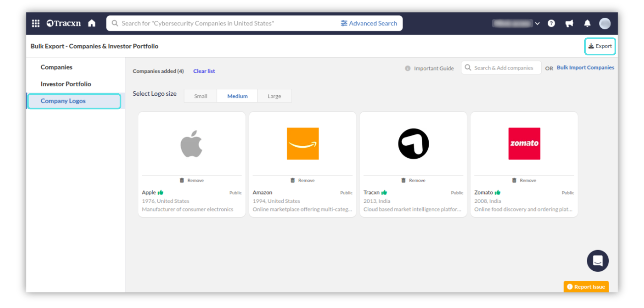644x308 pixels.
Task: Open the help question mark icon
Action: pyautogui.click(x=551, y=23)
